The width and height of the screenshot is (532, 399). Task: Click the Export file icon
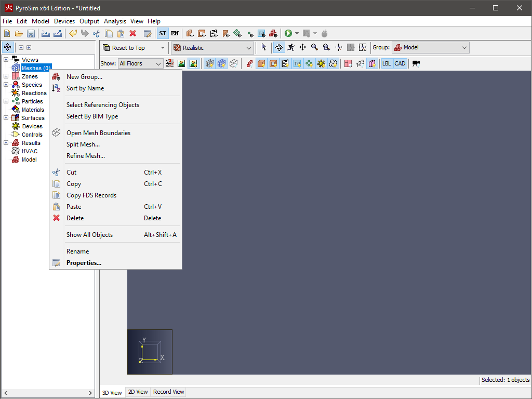pos(58,34)
